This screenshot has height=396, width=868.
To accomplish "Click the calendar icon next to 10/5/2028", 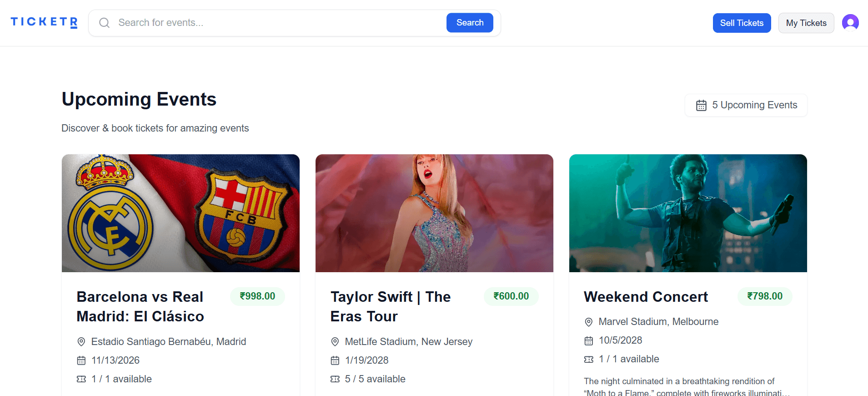I will coord(589,340).
